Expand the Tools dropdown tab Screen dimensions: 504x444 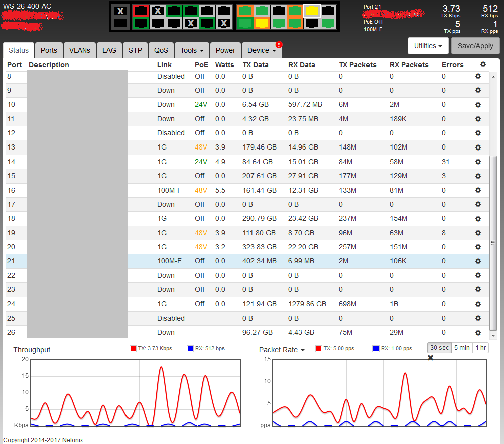coord(192,50)
